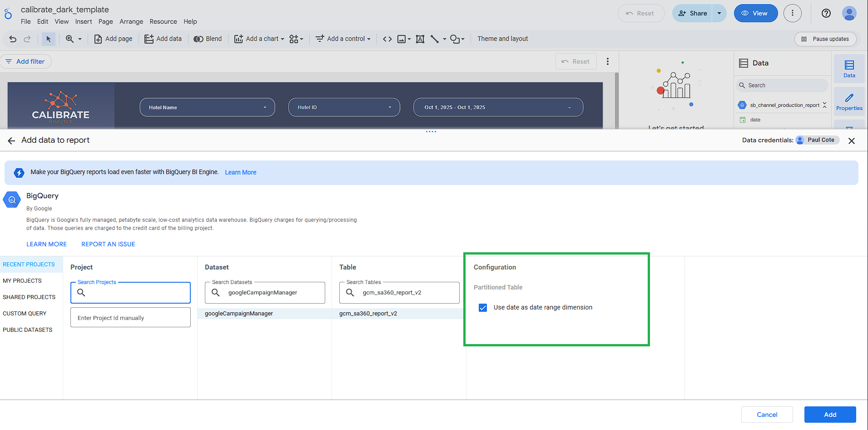Screen dimensions: 868x430
Task: Open the Data side panel tab
Action: click(849, 69)
